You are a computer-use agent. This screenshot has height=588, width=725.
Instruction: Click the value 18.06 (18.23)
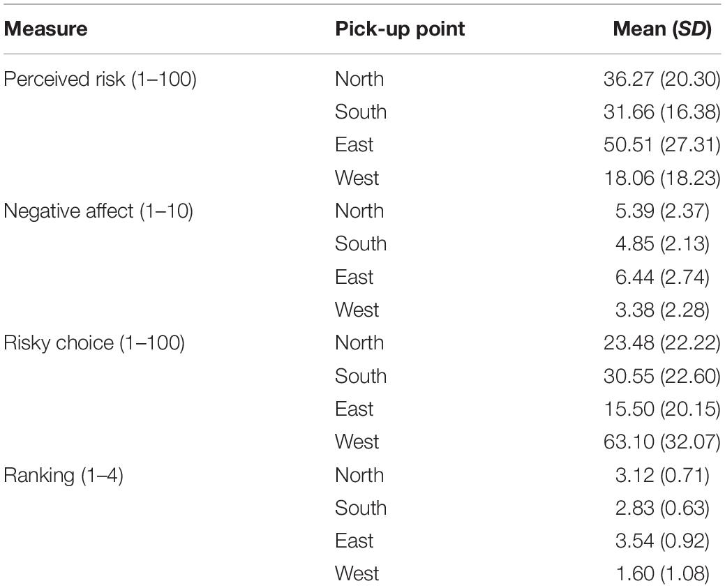(x=662, y=178)
